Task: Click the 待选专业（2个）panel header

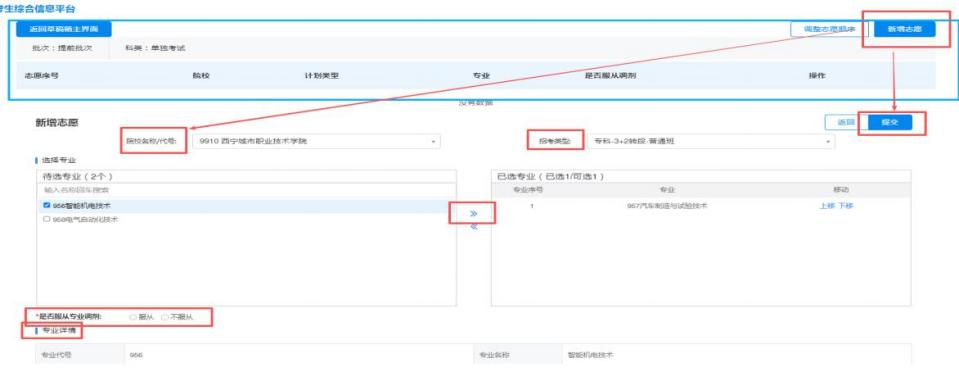Action: (246, 176)
